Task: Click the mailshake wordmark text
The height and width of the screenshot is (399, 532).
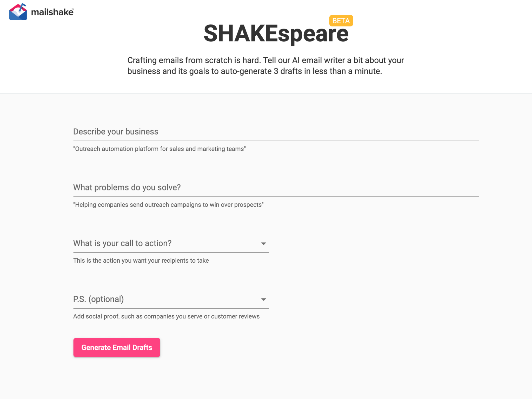Action: tap(52, 12)
